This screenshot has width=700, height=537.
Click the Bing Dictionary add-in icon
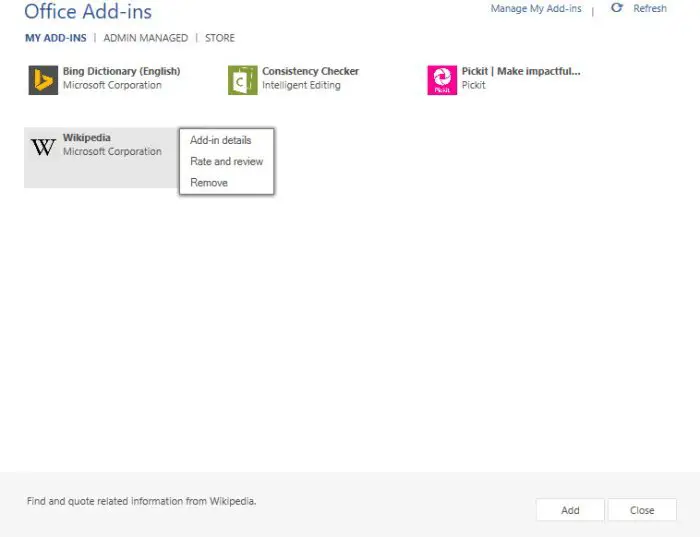[x=43, y=80]
